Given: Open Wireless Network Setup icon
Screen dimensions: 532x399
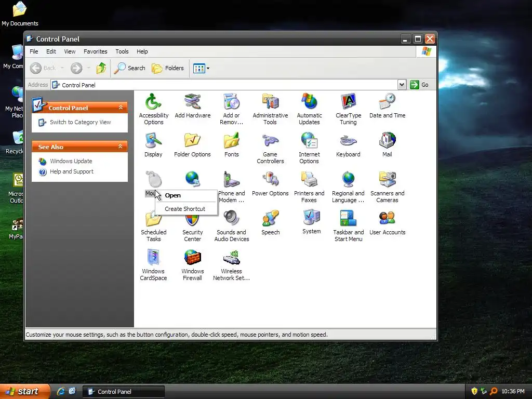Looking at the screenshot, I should (231, 265).
